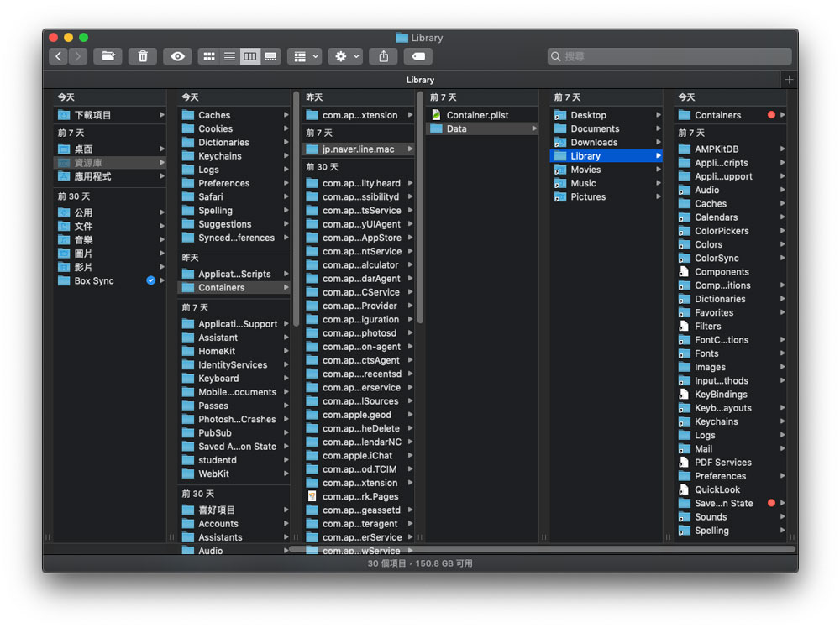
Task: Switch to icon view mode
Action: coord(209,56)
